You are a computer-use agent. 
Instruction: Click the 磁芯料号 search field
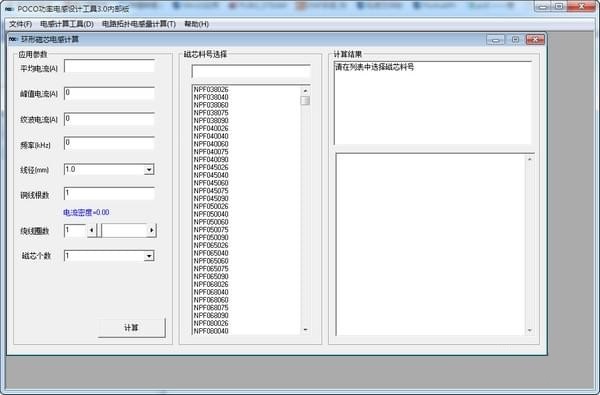[251, 72]
